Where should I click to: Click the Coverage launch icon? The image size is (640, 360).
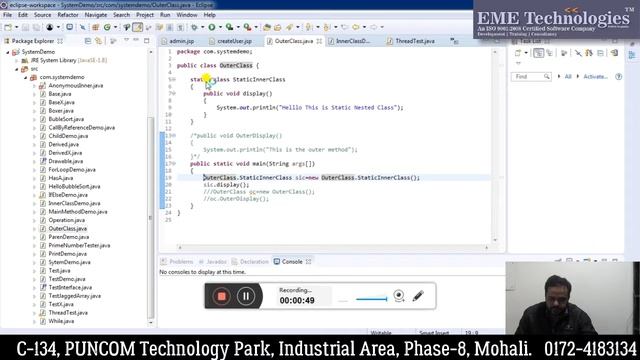pos(229,27)
